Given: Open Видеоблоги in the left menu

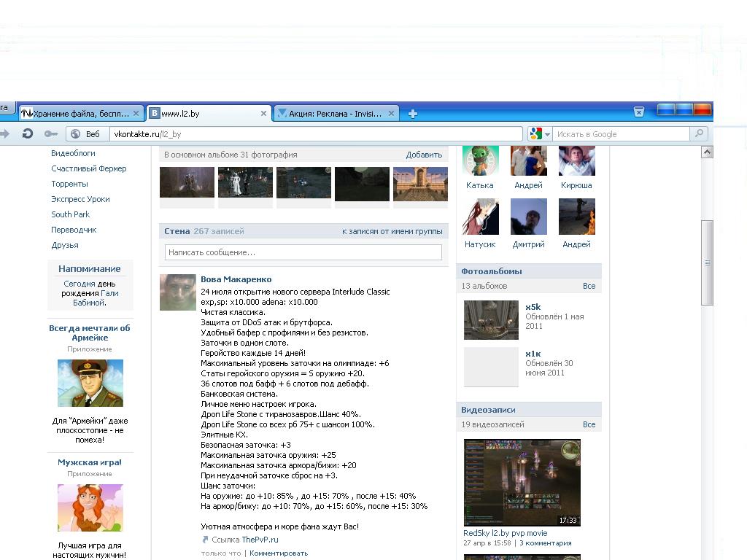Looking at the screenshot, I should tap(73, 153).
